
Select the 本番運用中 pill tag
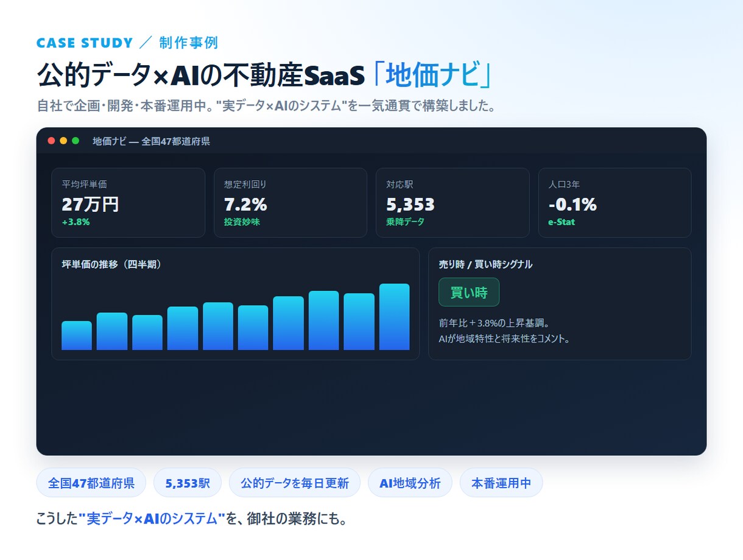(501, 483)
